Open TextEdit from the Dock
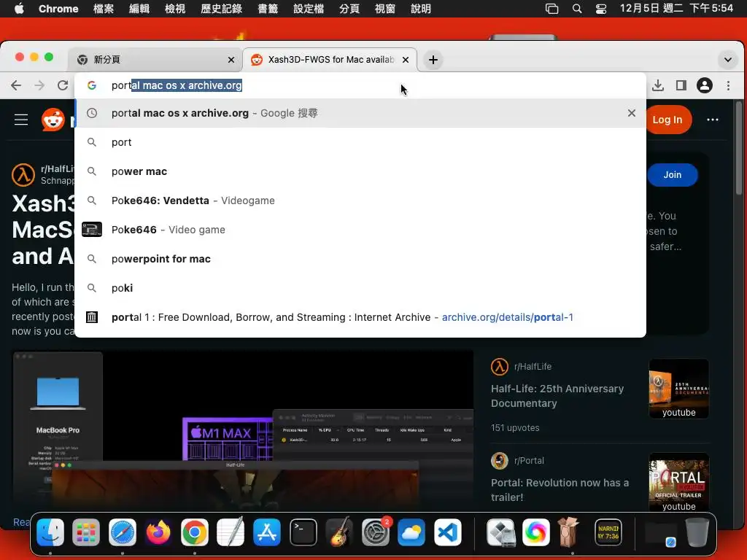747x560 pixels. coord(231,532)
